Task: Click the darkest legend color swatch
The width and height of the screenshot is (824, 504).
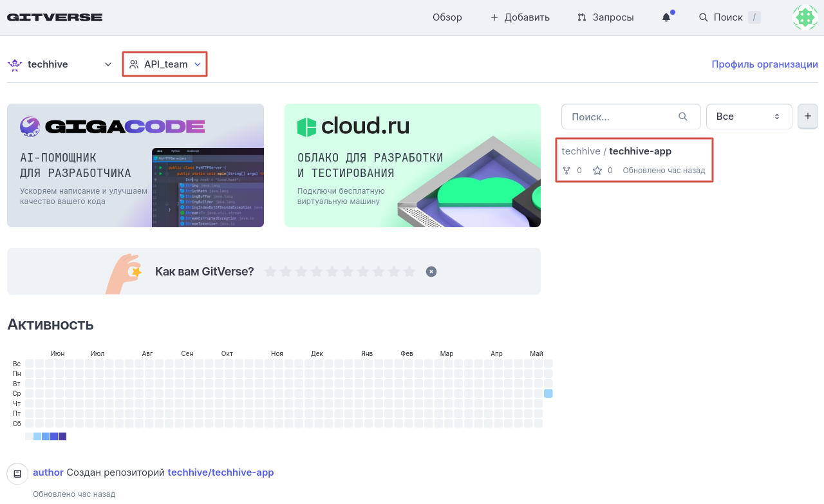Action: [62, 436]
